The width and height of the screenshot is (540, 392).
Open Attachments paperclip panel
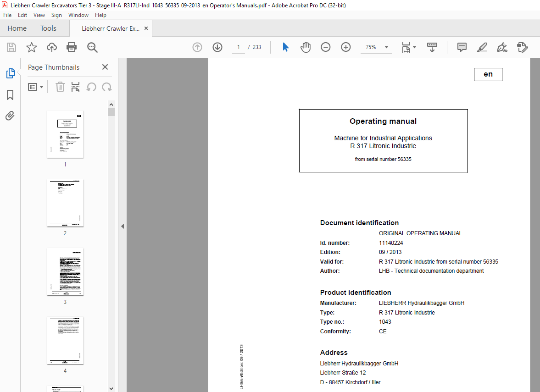[10, 116]
